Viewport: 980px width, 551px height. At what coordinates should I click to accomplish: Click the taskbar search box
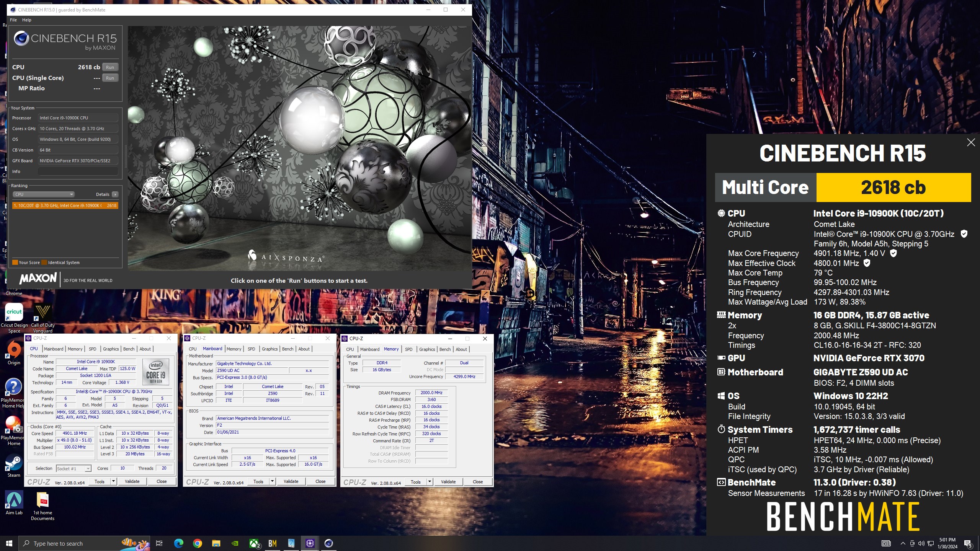pyautogui.click(x=84, y=543)
